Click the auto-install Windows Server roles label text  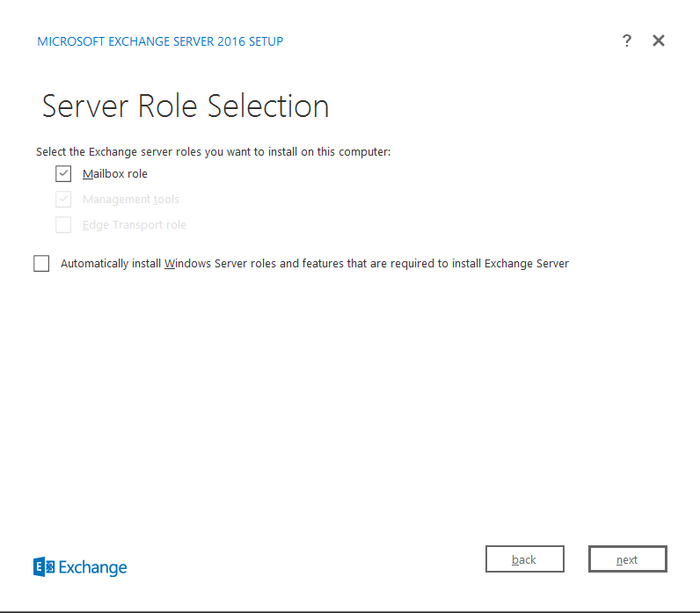315,264
